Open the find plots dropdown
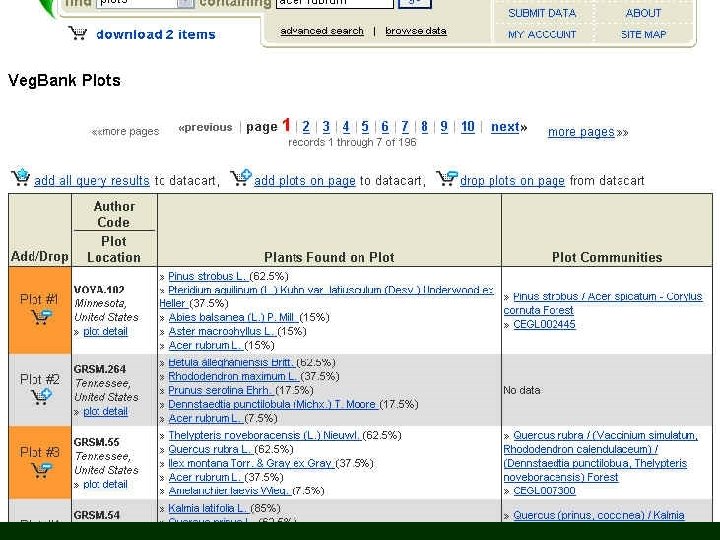Screen dimensions: 720x540 click(186, 4)
